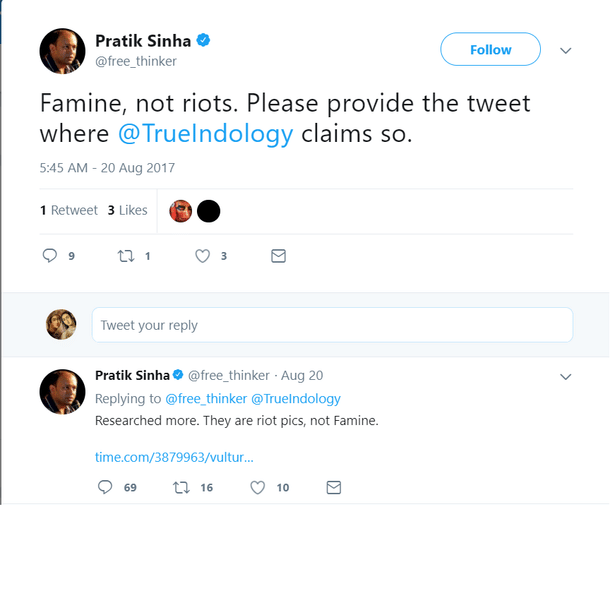Reply to the 'Researched more' tweet
The width and height of the screenshot is (610, 603).
[105, 487]
